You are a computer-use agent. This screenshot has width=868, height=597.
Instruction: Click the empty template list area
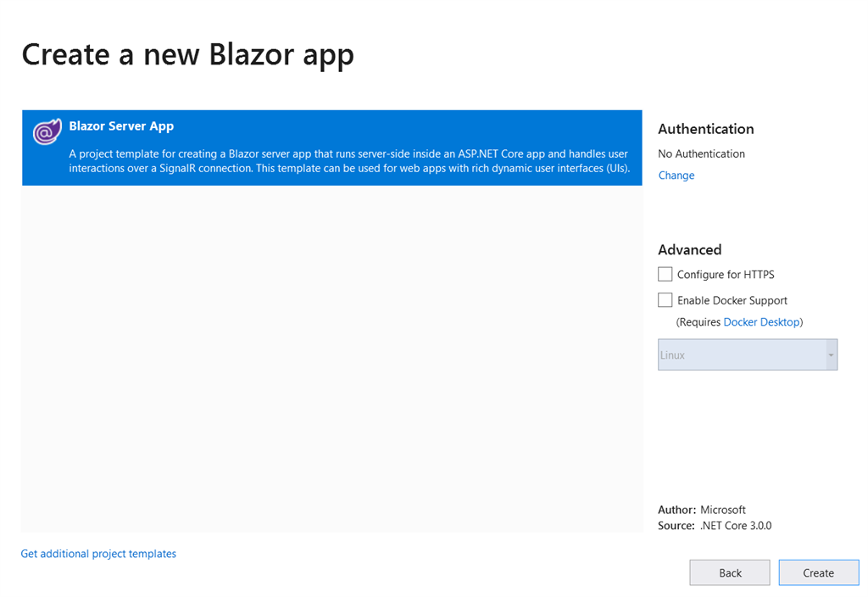[332, 359]
